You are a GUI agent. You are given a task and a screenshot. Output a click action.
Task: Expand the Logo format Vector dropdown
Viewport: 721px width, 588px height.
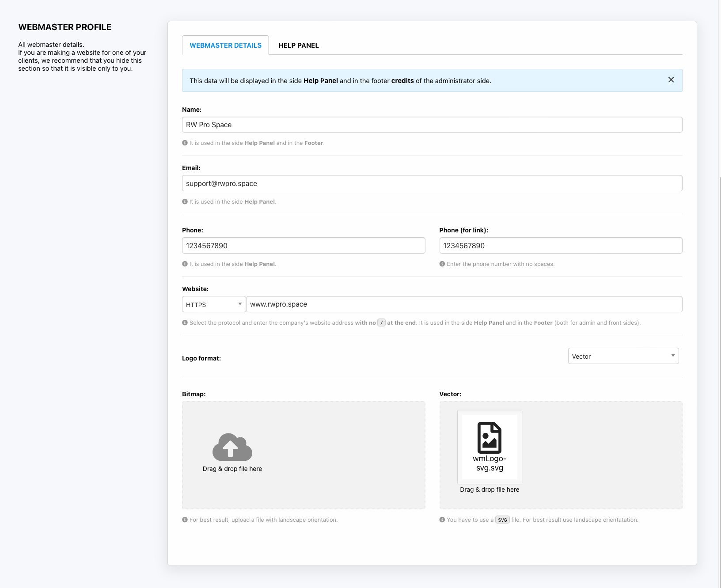(x=623, y=356)
